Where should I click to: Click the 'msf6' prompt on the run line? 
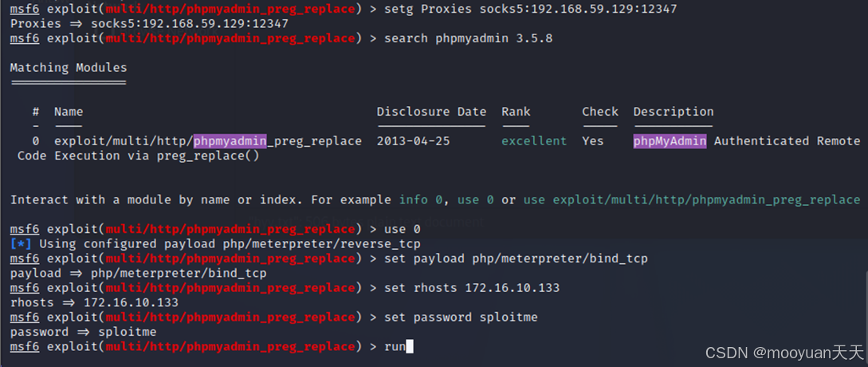click(25, 346)
